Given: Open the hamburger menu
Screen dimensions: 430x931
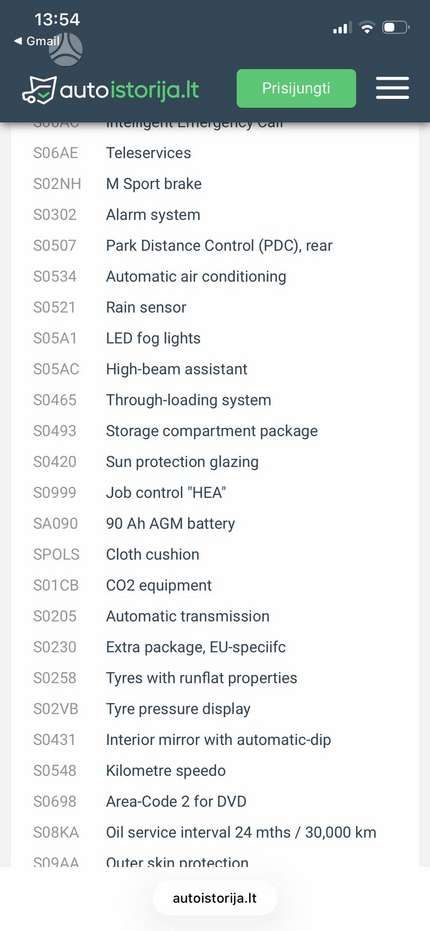Looking at the screenshot, I should click(393, 88).
